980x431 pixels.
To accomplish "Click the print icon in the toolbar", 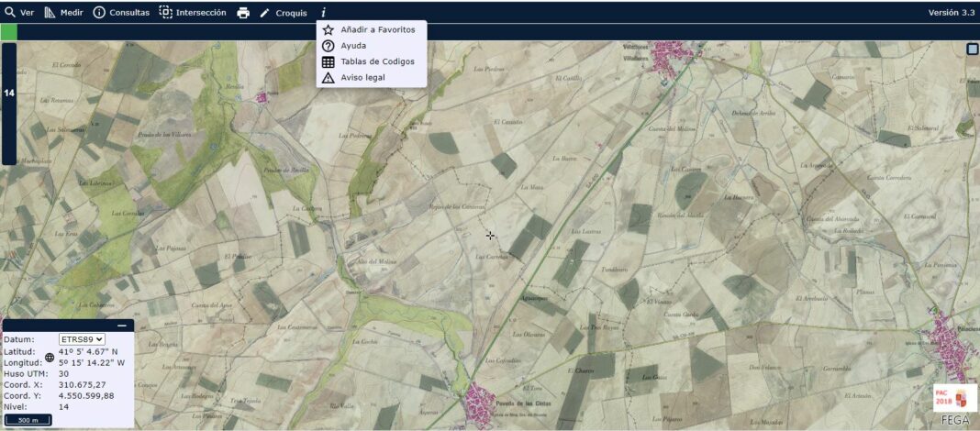I will (243, 13).
